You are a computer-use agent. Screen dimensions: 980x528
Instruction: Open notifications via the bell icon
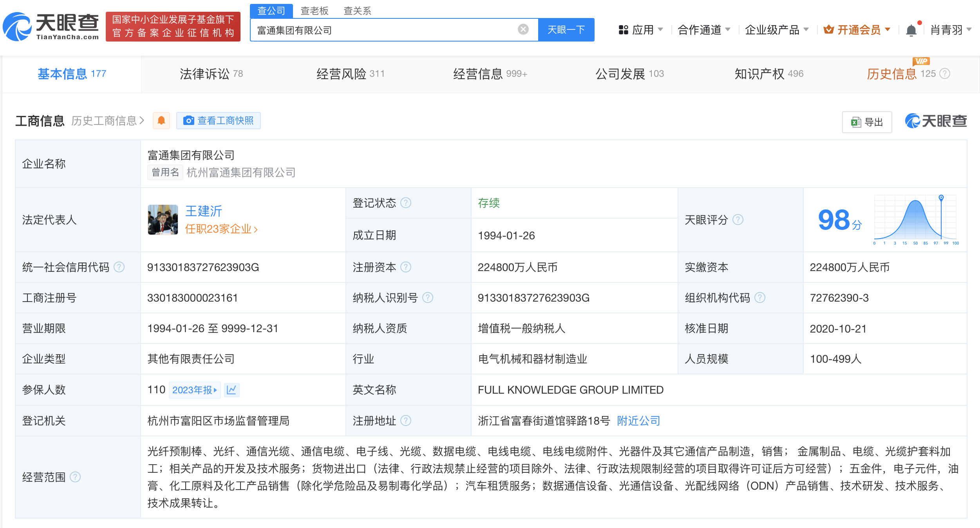[x=911, y=29]
